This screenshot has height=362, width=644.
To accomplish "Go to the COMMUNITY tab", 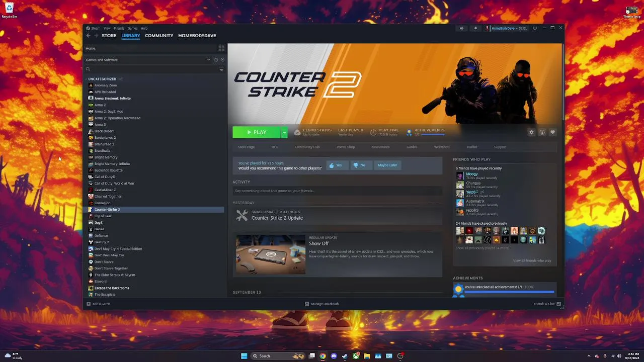I will pos(159,36).
